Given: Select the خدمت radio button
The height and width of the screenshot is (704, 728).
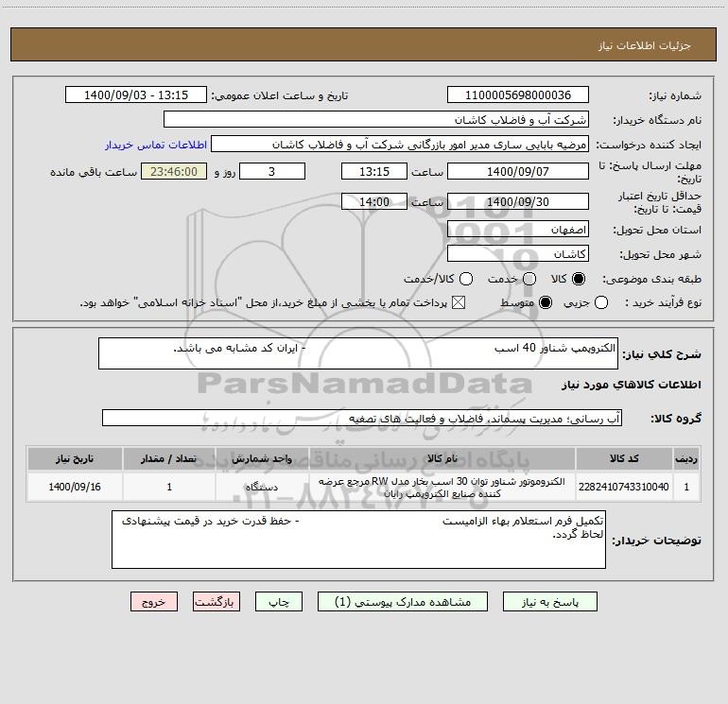Looking at the screenshot, I should click(529, 279).
